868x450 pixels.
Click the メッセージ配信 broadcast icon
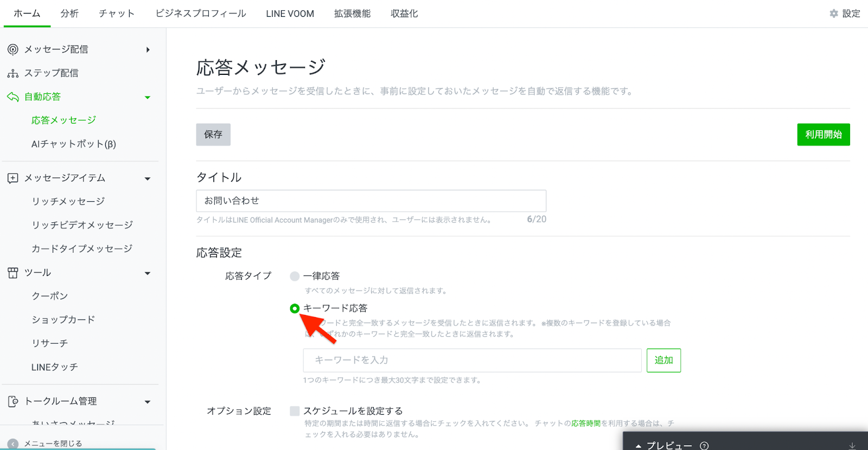(12, 50)
